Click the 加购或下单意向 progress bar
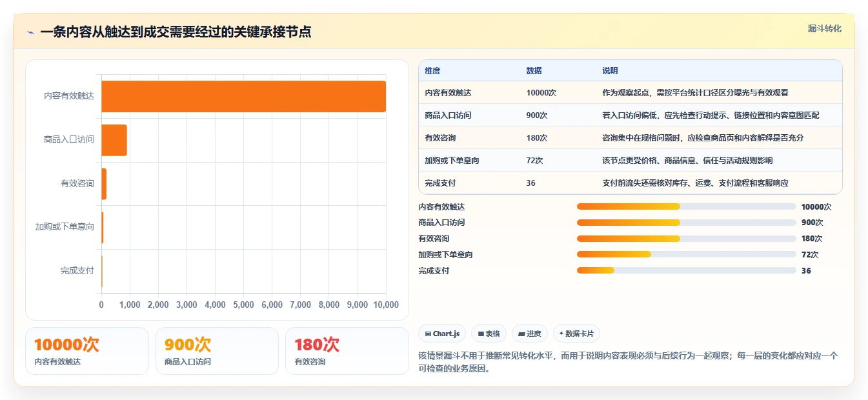The width and height of the screenshot is (868, 400). tap(686, 254)
